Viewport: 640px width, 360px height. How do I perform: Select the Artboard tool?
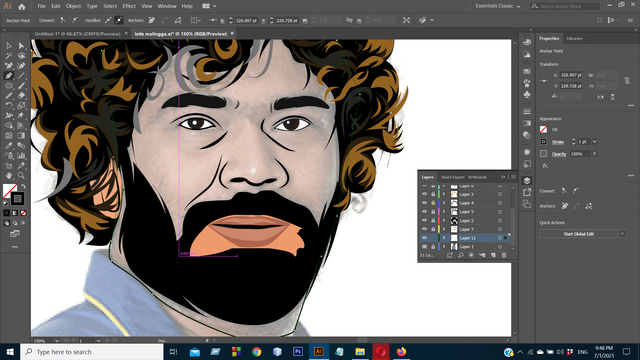(9, 165)
